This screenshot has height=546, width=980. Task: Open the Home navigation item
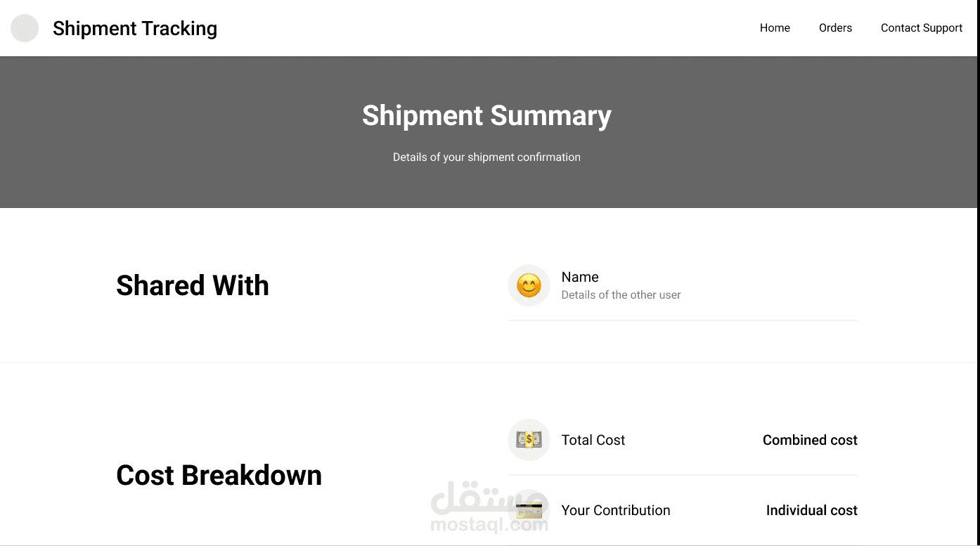point(775,28)
